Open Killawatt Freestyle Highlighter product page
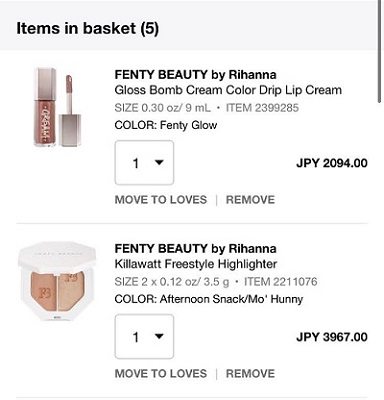The image size is (384, 400). point(196,264)
